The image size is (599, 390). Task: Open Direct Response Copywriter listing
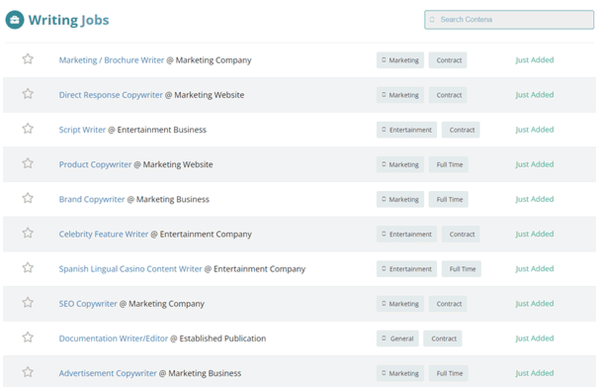pyautogui.click(x=111, y=95)
